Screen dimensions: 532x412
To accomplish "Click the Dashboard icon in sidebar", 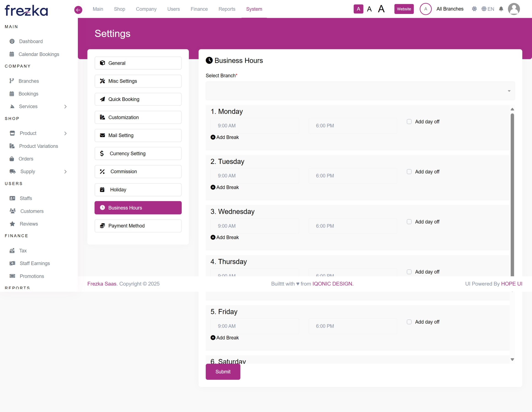I will point(12,41).
